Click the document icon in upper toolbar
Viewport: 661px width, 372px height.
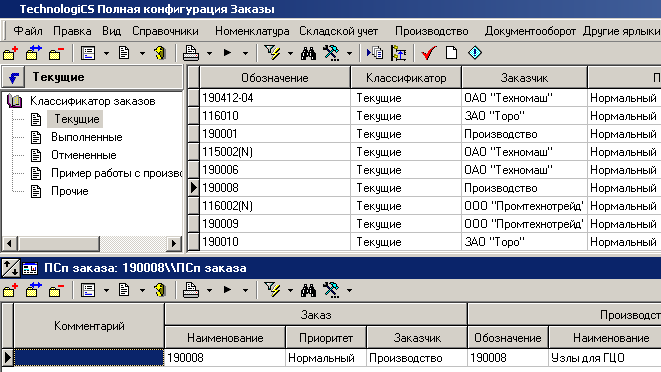(124, 53)
